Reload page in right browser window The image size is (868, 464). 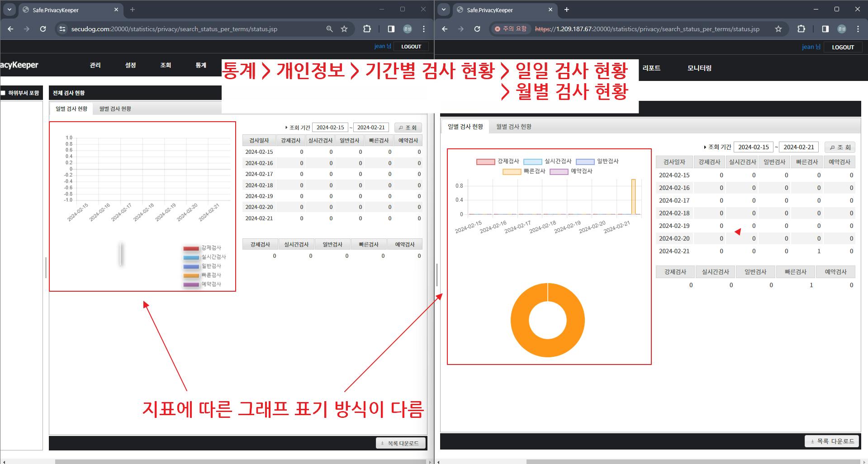tap(477, 29)
